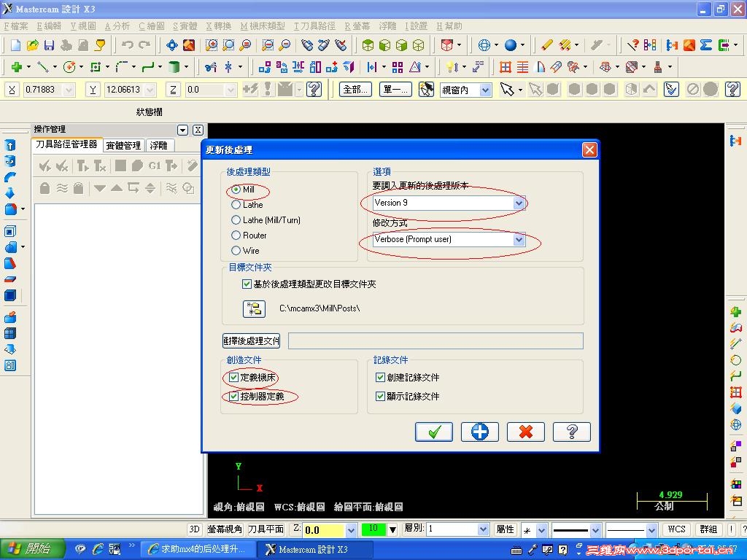This screenshot has height=560, width=747.
Task: Select the Lathe radio button
Action: 236,205
